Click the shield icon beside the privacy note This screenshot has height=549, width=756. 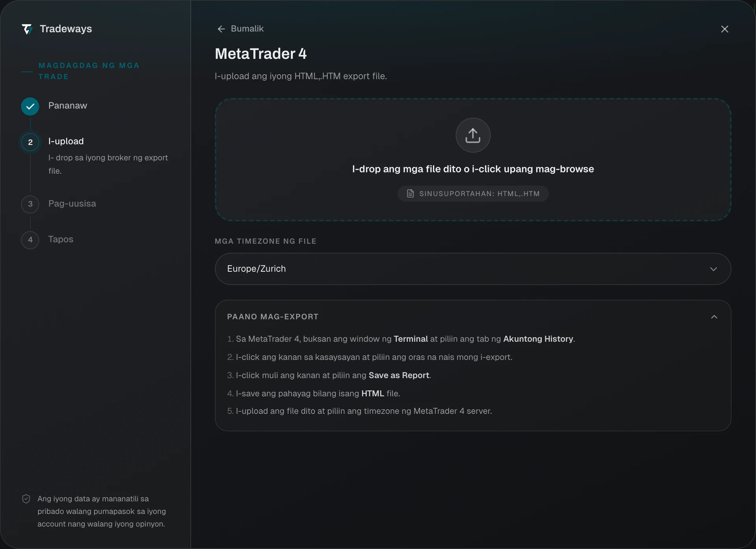[x=26, y=499]
